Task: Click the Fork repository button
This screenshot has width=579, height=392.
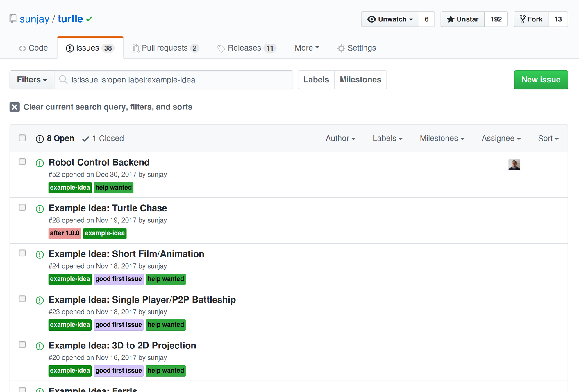Action: (x=531, y=19)
